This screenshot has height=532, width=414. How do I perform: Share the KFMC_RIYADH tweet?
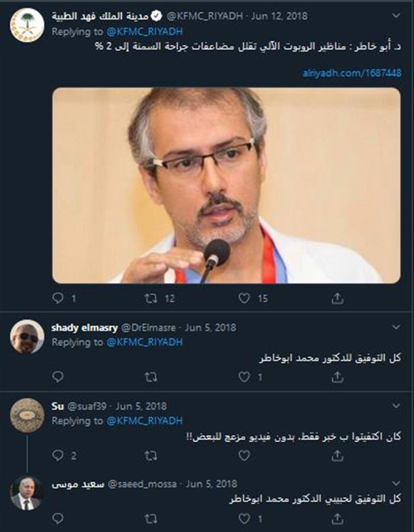337,298
